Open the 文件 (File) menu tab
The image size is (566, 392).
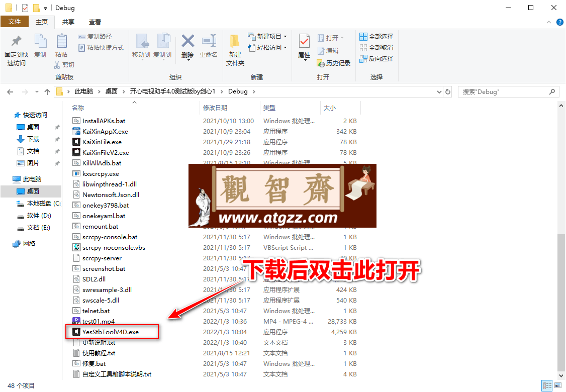coord(15,22)
